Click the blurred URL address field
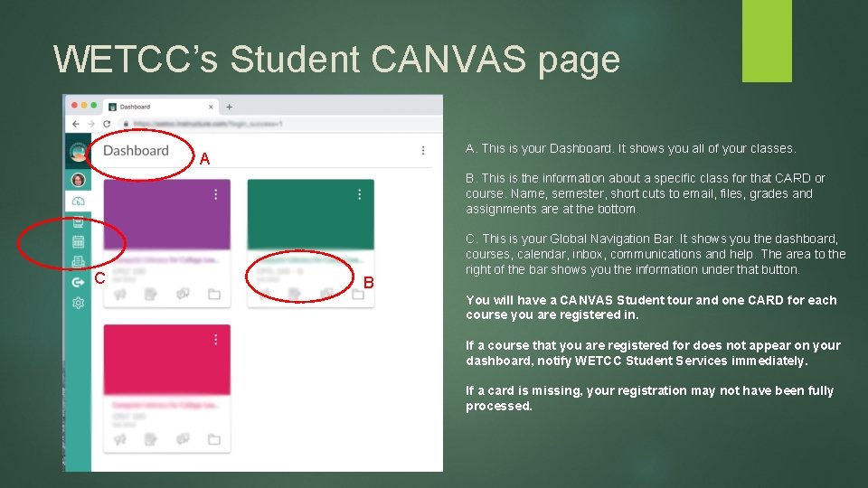 (208, 124)
